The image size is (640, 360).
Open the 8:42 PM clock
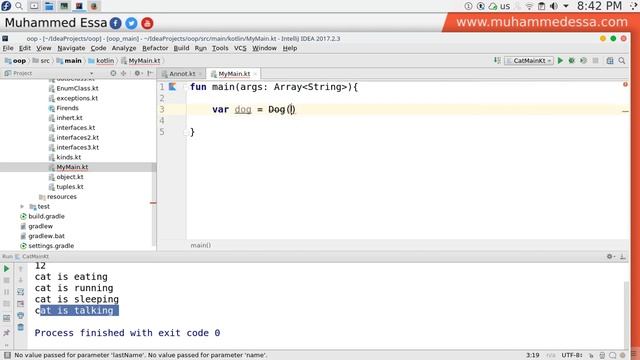pyautogui.click(x=599, y=6)
